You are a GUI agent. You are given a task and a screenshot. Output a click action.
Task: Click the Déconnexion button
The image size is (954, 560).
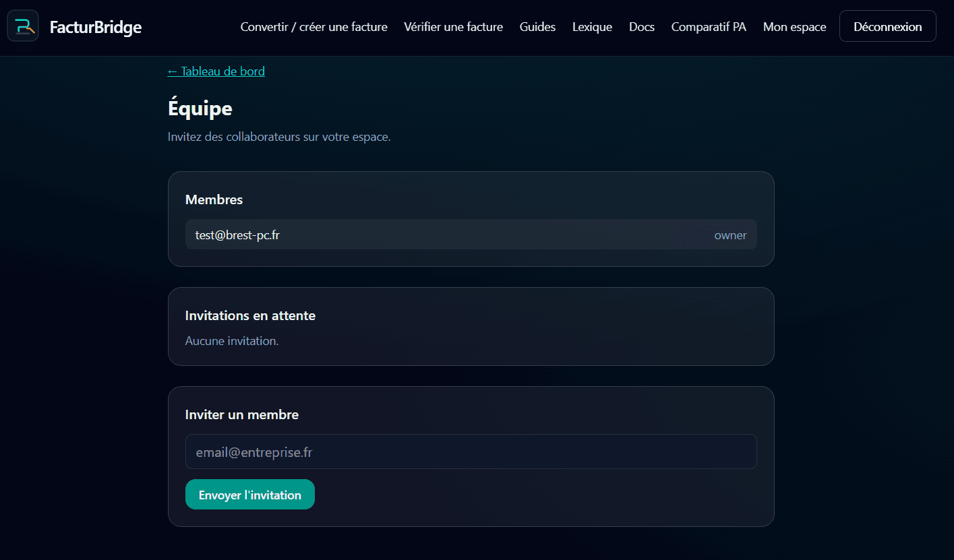click(888, 26)
